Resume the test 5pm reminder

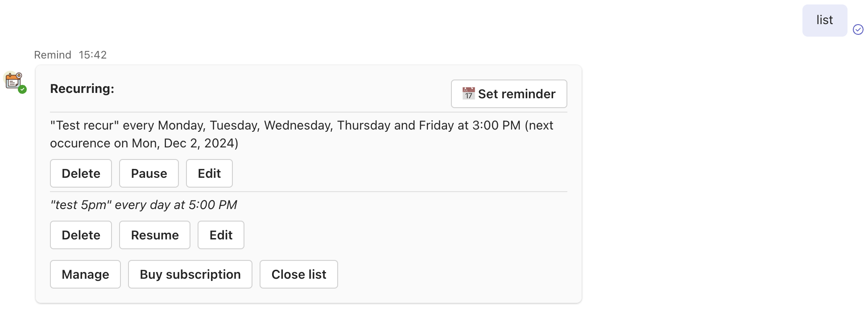154,235
